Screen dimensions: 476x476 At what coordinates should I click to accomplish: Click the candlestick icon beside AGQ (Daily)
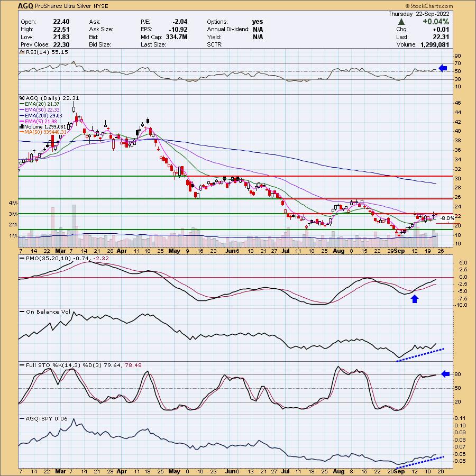click(x=22, y=98)
